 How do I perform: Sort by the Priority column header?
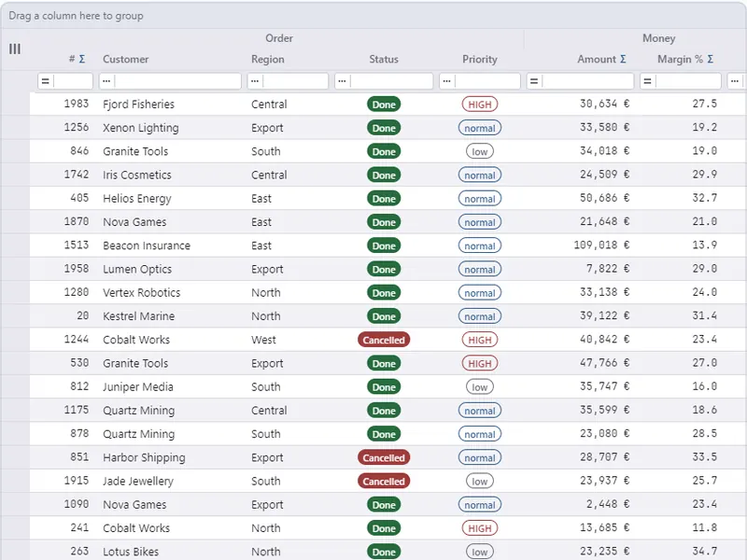tap(480, 59)
